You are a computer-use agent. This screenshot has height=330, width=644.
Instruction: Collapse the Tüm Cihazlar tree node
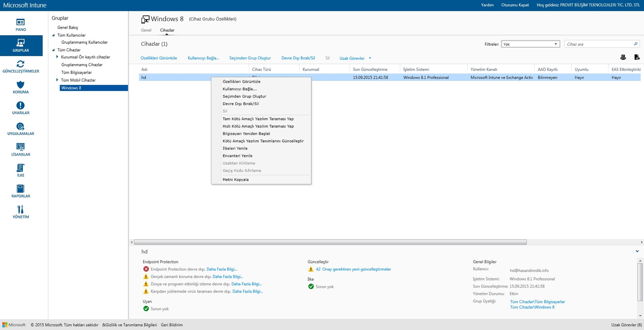(x=53, y=50)
